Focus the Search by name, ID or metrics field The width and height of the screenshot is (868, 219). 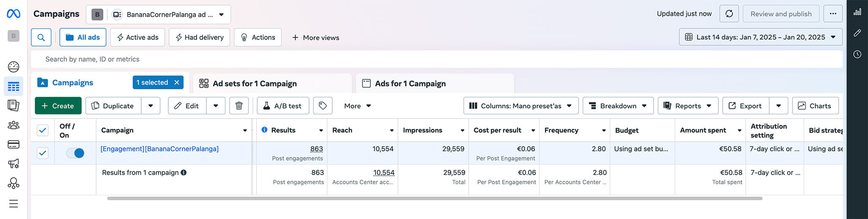tap(437, 59)
